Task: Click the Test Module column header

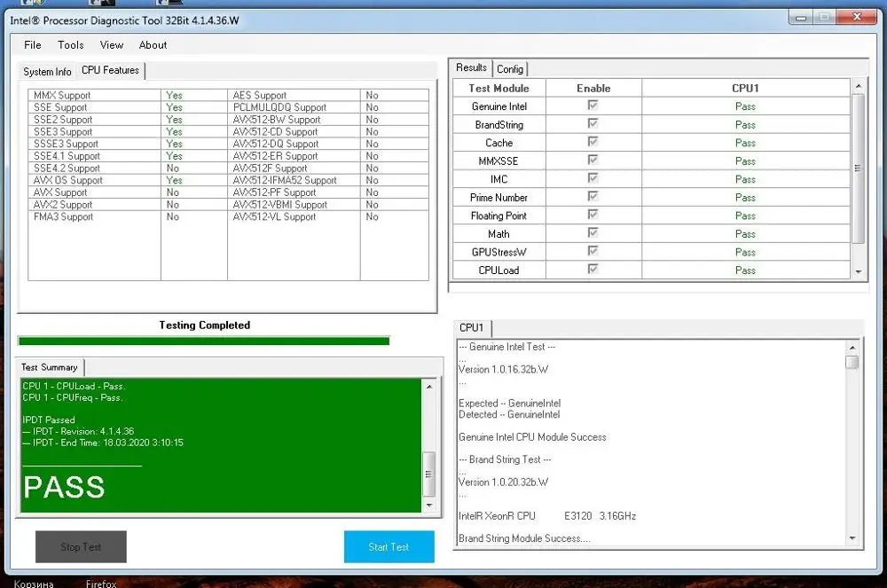Action: (x=498, y=88)
